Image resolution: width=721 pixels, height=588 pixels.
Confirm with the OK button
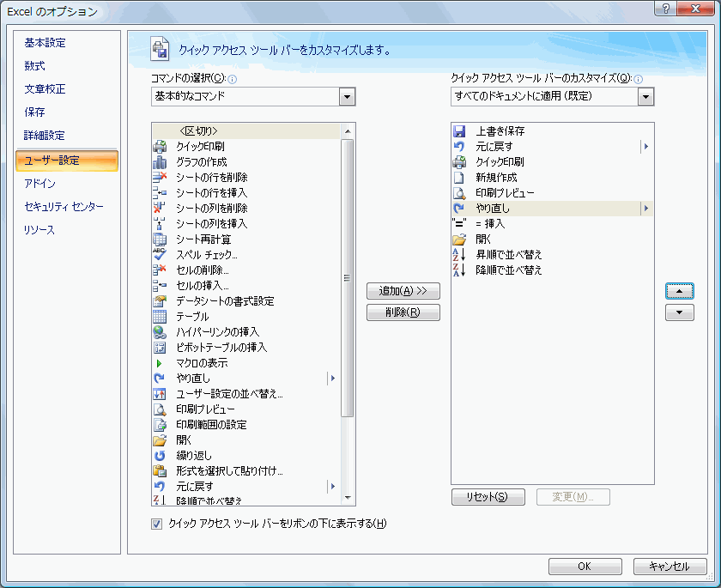coord(585,567)
